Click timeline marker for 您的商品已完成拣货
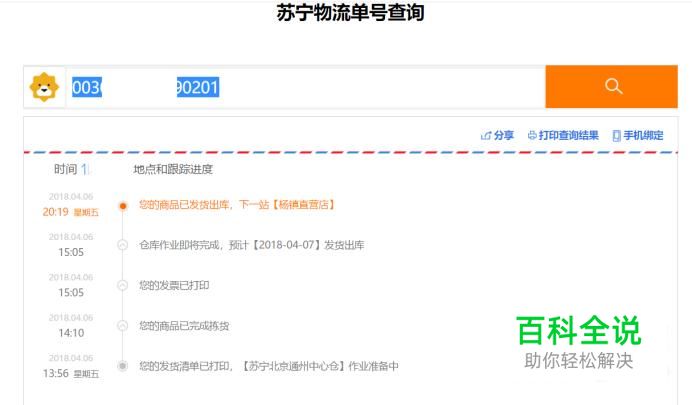Screen dimensions: 692x405 [123, 326]
